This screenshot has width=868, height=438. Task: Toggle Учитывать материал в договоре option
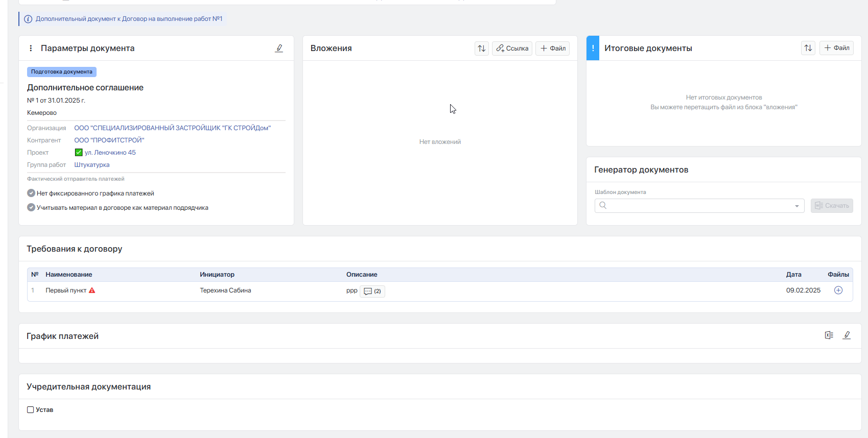(x=31, y=207)
